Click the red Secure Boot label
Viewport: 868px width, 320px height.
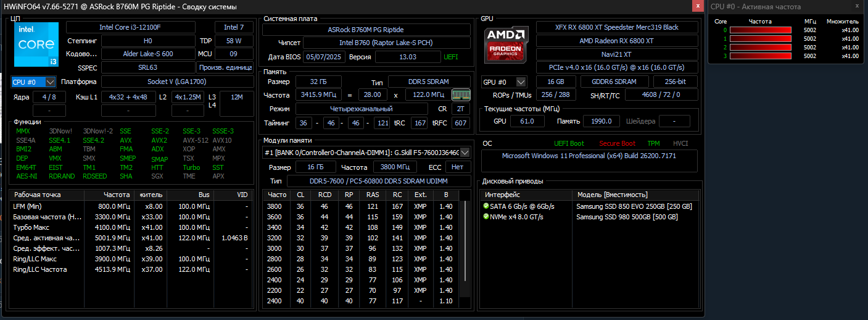[617, 143]
